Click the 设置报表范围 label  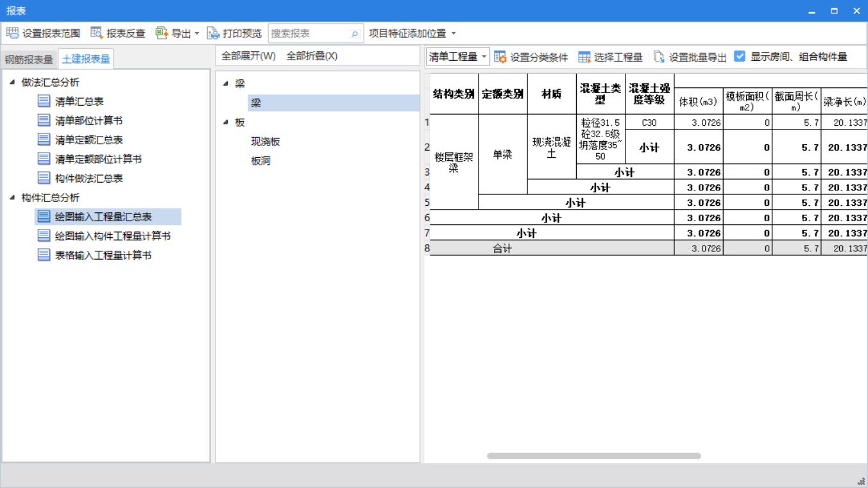[x=51, y=33]
